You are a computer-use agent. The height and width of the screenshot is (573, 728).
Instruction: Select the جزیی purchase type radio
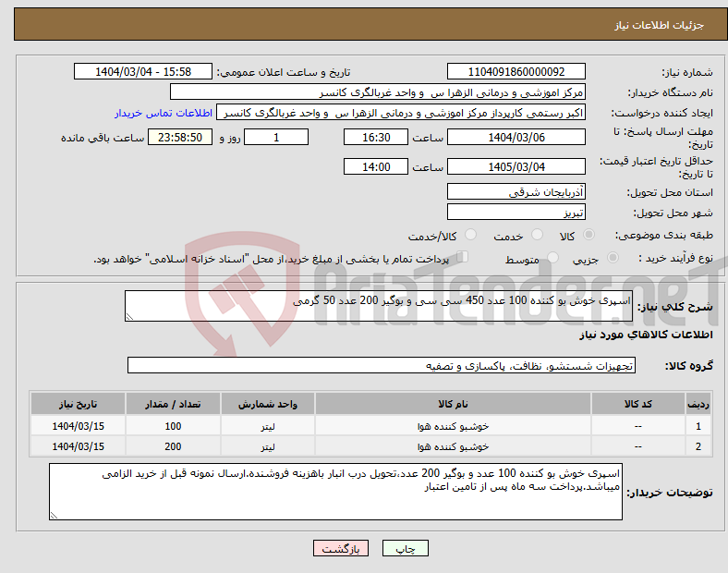(613, 257)
